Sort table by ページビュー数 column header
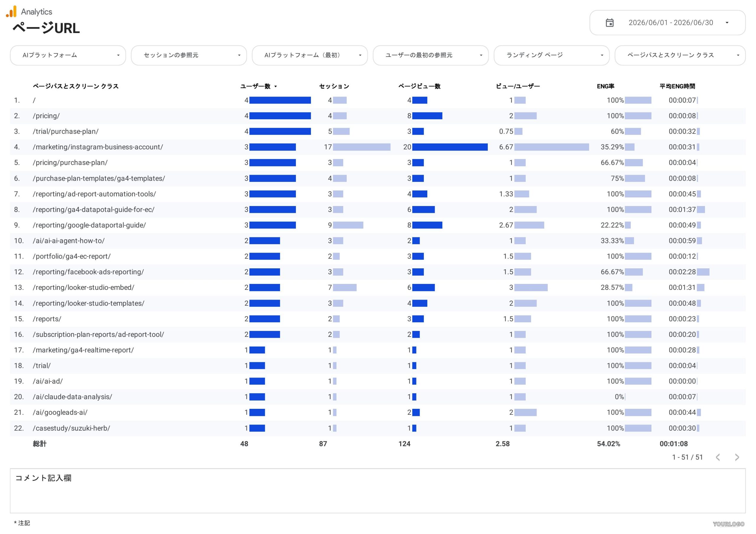 click(x=419, y=86)
